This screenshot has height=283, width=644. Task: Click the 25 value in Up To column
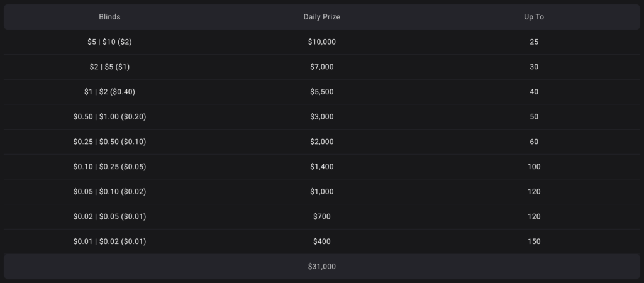pos(534,42)
